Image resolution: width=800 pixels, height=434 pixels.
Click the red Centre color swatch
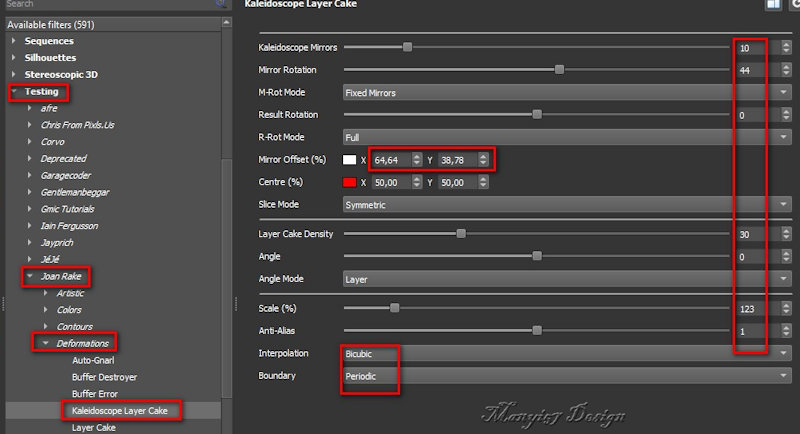click(x=350, y=182)
